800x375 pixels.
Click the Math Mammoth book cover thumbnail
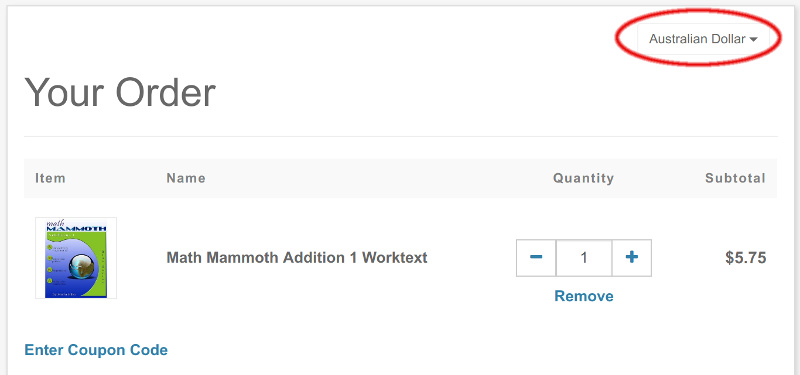76,258
